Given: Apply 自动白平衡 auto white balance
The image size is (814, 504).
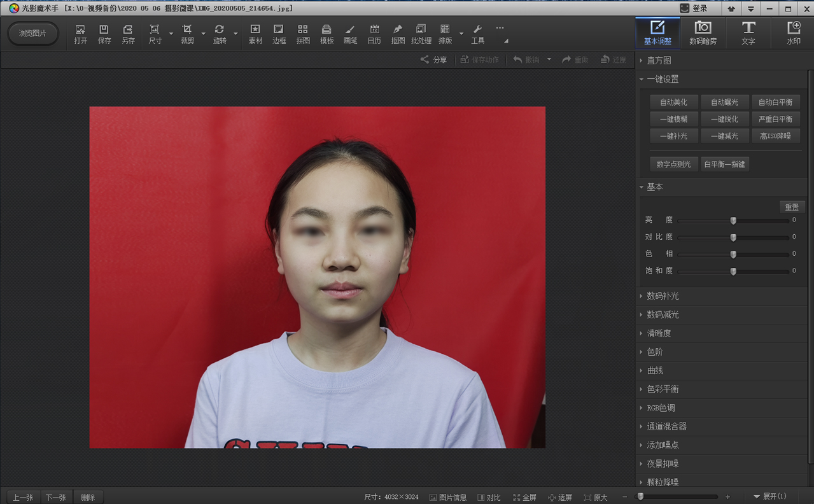Looking at the screenshot, I should (x=775, y=102).
